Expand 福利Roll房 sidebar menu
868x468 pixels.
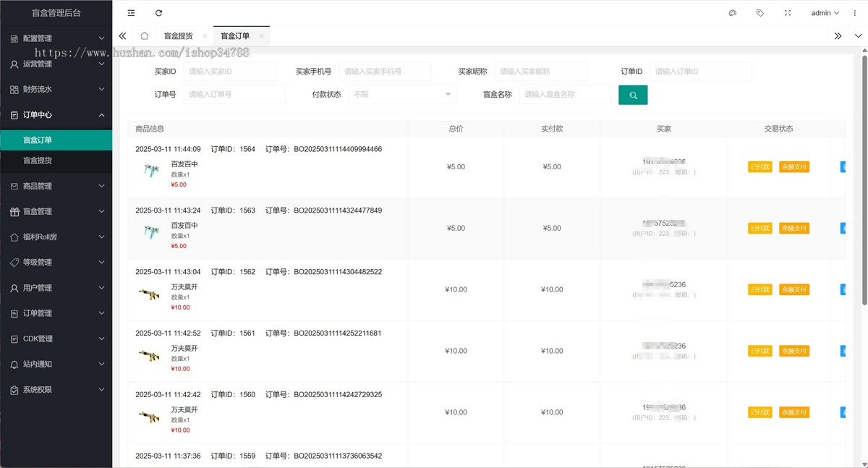point(56,237)
